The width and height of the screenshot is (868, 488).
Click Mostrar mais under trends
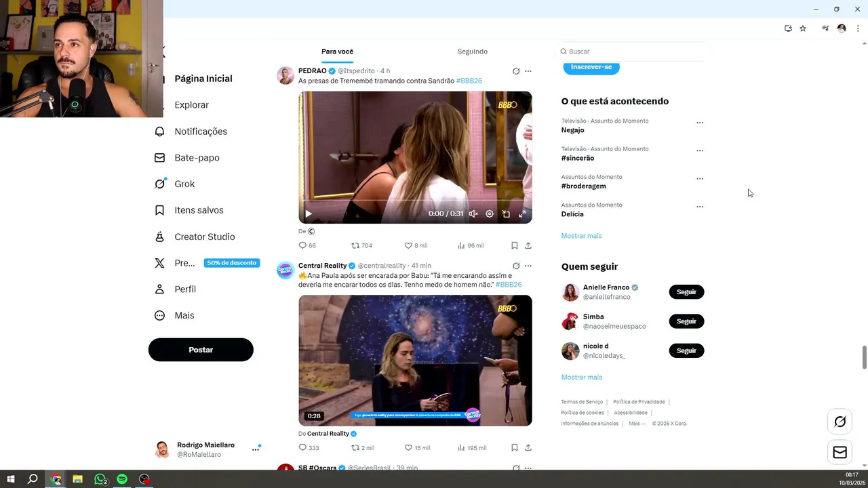tap(581, 236)
